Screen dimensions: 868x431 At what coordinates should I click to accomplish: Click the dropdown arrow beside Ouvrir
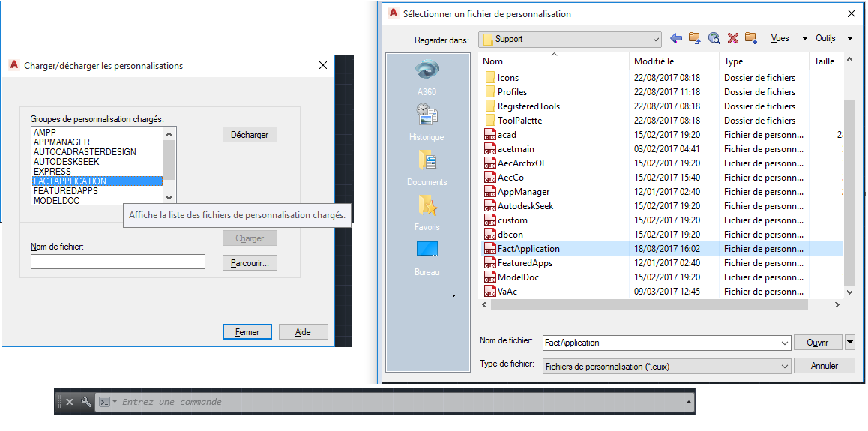(x=851, y=343)
